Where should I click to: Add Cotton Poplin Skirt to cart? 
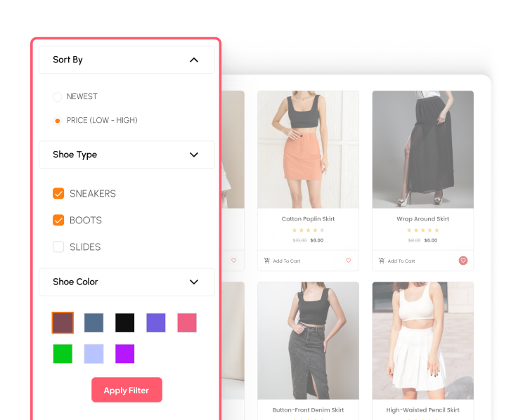(x=282, y=261)
